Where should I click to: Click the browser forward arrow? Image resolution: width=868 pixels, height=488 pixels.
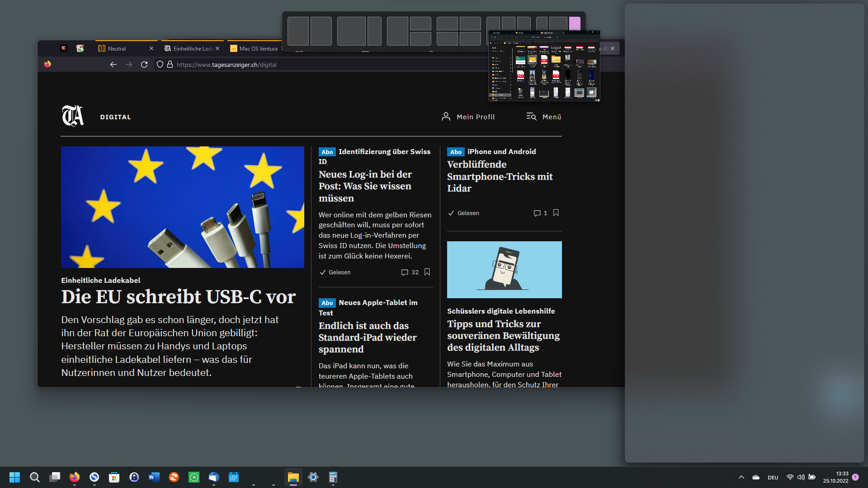point(129,65)
